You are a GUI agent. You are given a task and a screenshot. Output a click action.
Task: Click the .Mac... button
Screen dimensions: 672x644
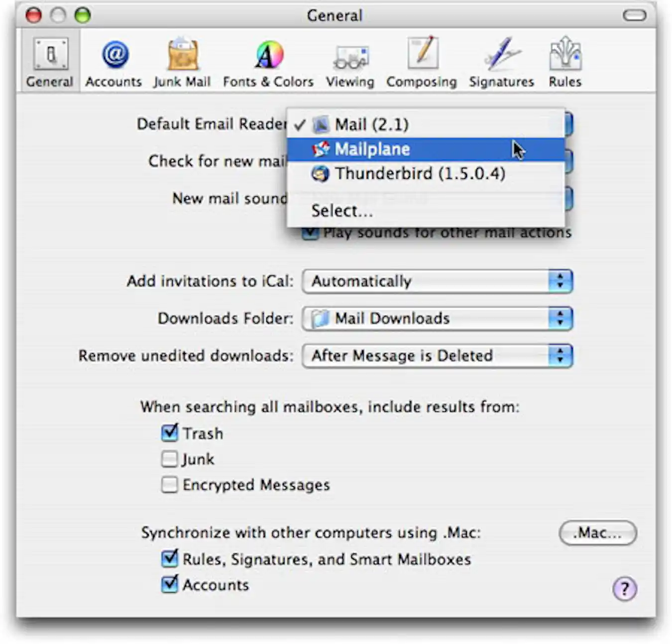point(597,533)
